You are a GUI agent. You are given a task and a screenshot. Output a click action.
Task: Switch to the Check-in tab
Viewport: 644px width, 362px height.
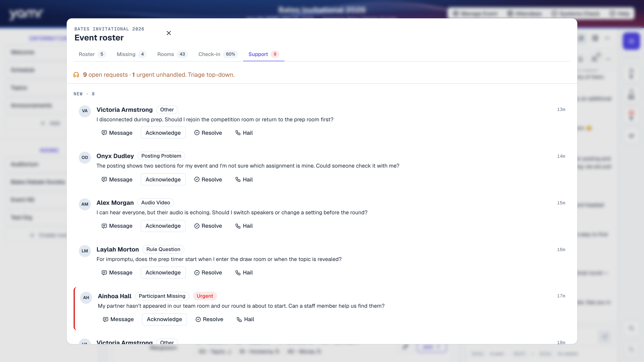[218, 54]
